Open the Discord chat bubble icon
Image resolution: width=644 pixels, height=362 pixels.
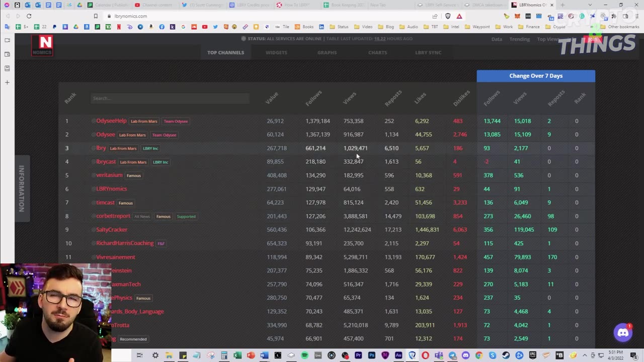(623, 333)
